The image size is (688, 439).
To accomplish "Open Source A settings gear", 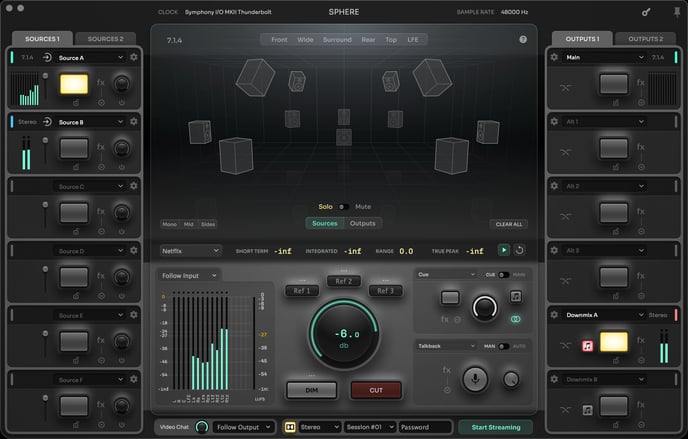I will (133, 58).
